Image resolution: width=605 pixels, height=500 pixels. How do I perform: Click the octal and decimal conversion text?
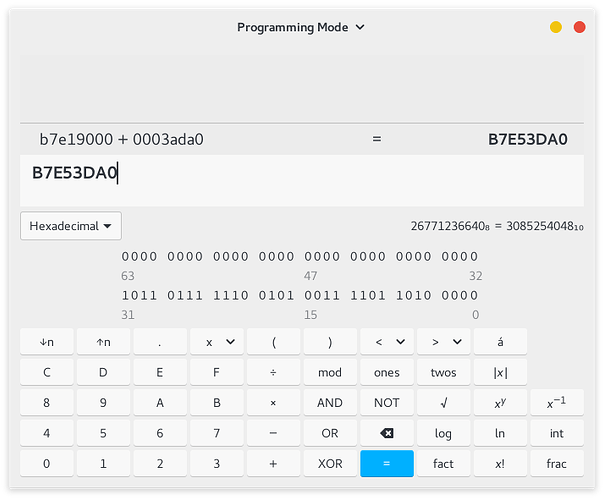[497, 226]
